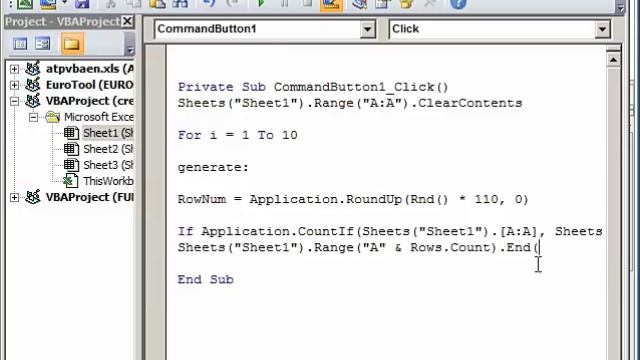Screen dimensions: 640x360
Task: Click the View Microsoft Excel toolbar icon
Action: [25, 4]
